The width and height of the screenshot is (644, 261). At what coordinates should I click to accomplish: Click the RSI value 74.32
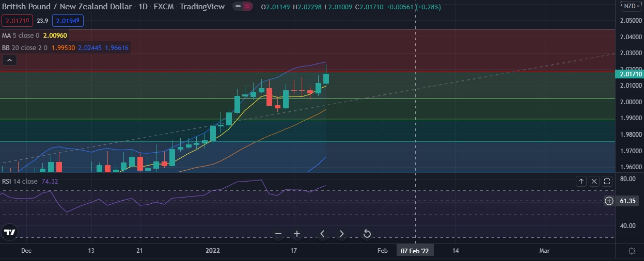click(x=50, y=181)
